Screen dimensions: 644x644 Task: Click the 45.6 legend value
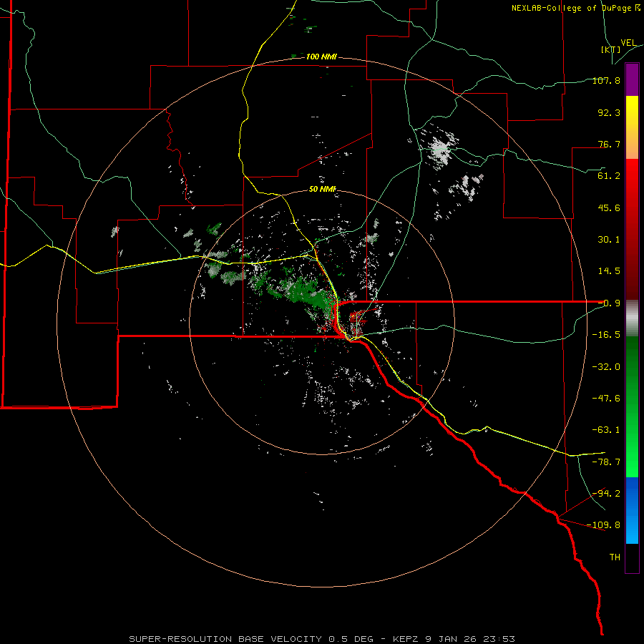coord(609,208)
